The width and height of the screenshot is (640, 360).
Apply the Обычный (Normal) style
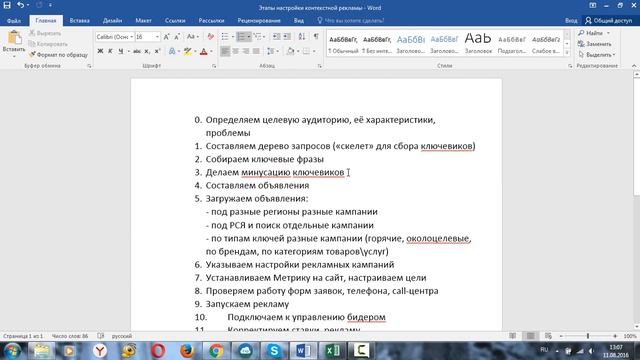(343, 44)
